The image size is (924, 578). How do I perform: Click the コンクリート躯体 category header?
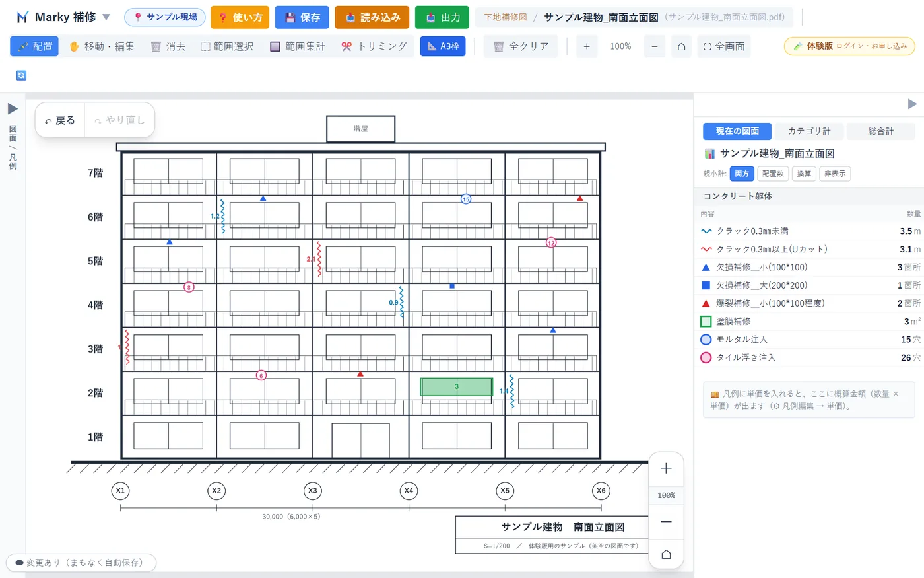click(x=808, y=196)
